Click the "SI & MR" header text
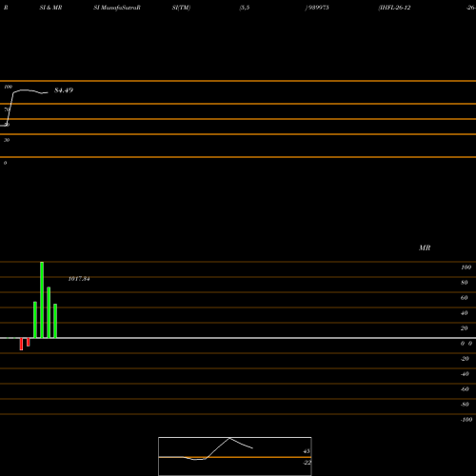This screenshot has width=476, height=476. point(50,8)
